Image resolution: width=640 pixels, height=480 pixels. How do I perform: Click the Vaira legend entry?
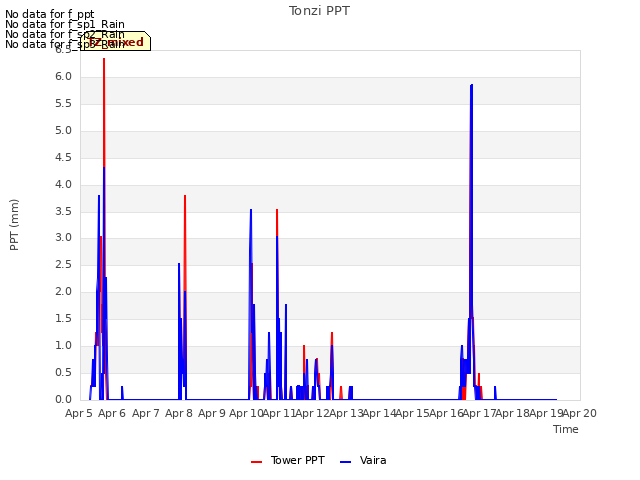(x=363, y=461)
